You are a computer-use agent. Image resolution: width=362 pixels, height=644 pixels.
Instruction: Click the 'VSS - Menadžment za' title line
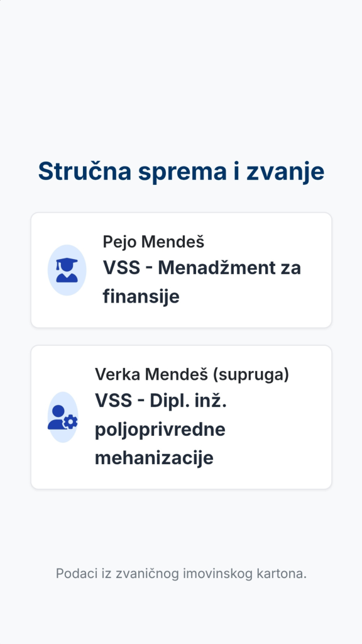pos(202,268)
